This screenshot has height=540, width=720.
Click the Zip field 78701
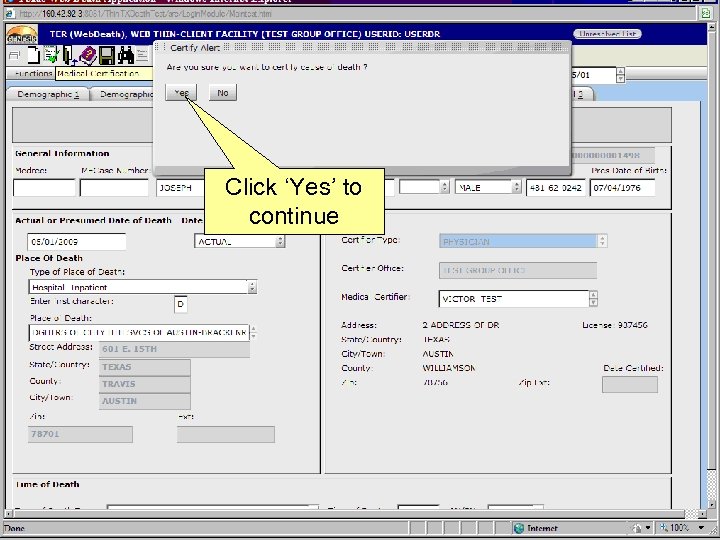point(80,434)
